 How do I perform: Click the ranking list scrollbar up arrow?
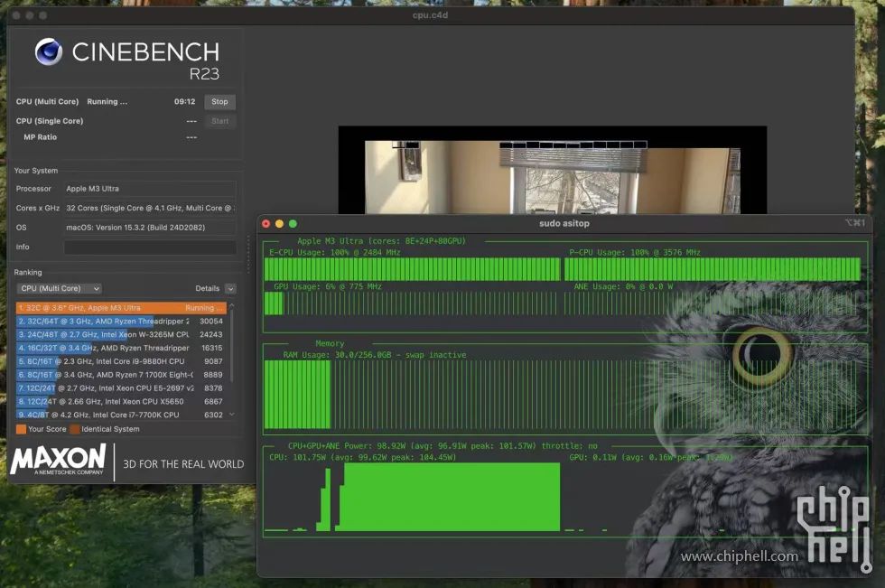tap(231, 305)
